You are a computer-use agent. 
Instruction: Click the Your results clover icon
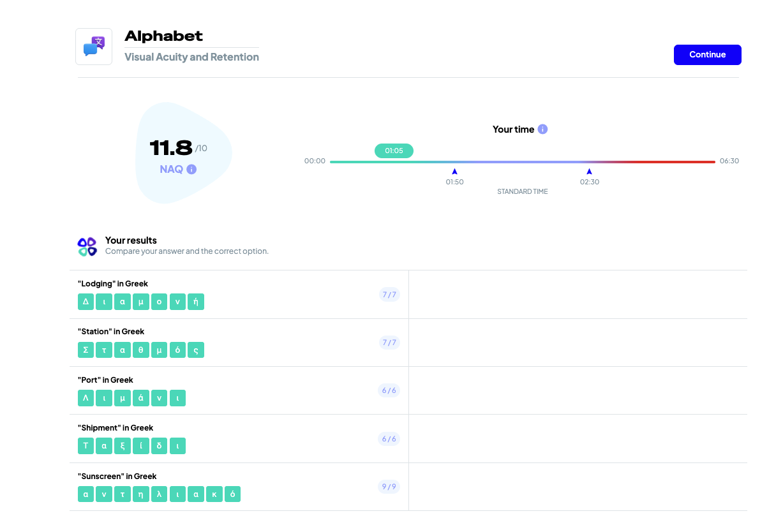pos(87,246)
